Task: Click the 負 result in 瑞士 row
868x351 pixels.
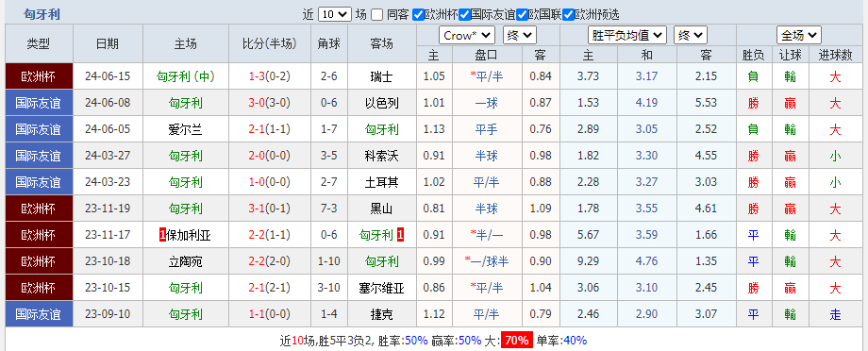Action: click(753, 76)
